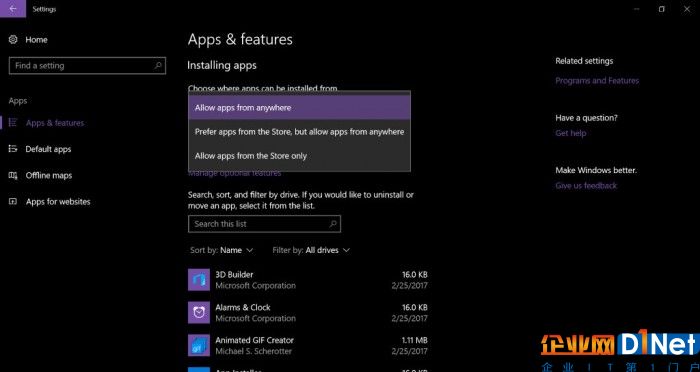Open the Default apps page
The image size is (700, 372).
48,149
